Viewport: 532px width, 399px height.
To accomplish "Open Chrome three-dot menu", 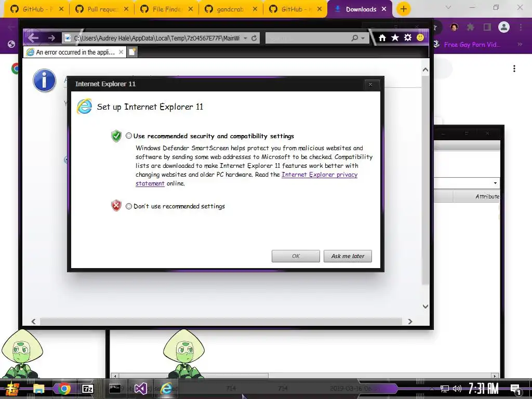I will [x=521, y=27].
